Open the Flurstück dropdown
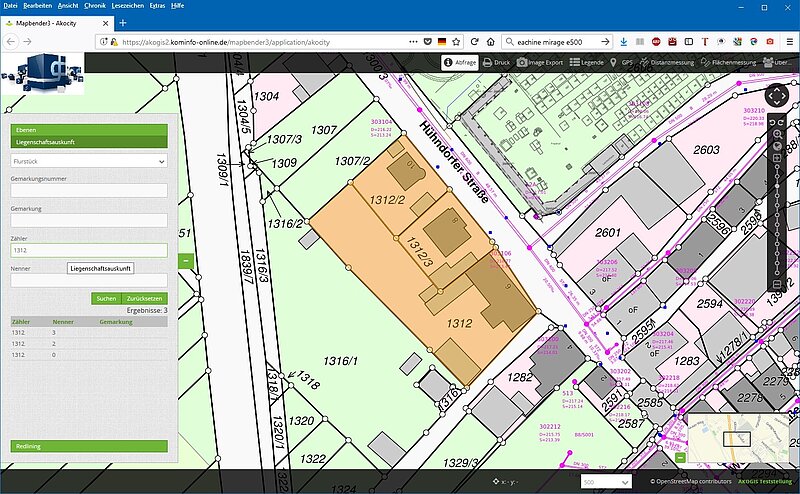The image size is (800, 494). pyautogui.click(x=89, y=160)
